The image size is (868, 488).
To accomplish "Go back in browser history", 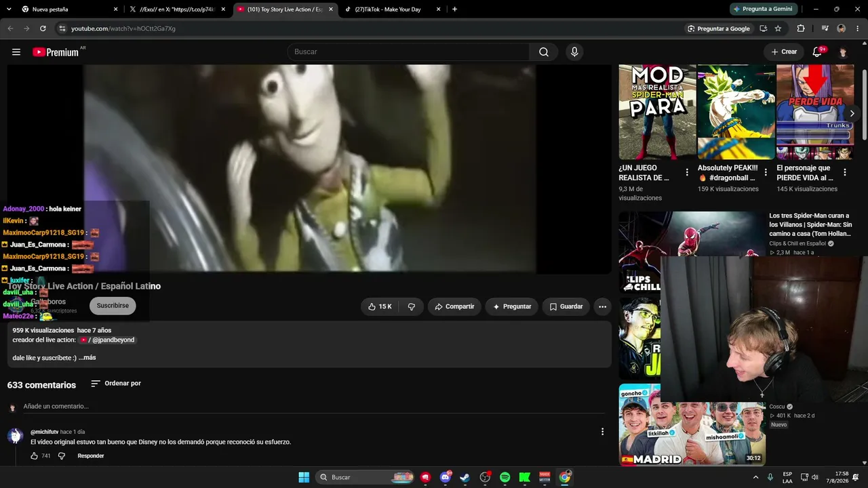I will tap(10, 28).
